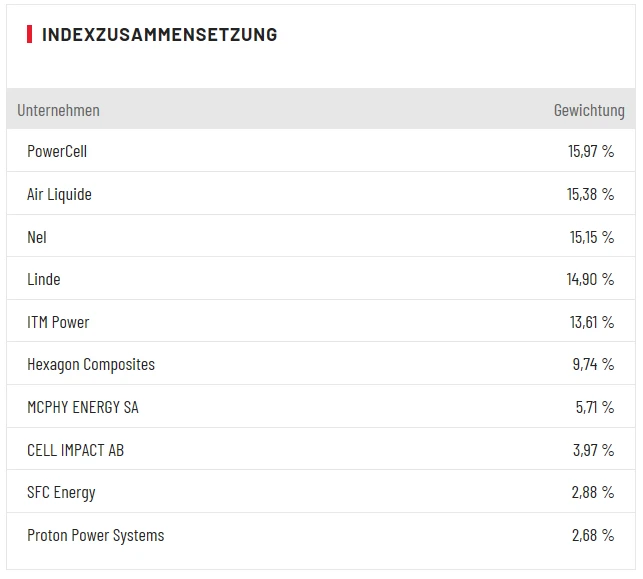Click the 9,74 % weighting cell
Viewport: 643px width, 579px height.
[593, 364]
